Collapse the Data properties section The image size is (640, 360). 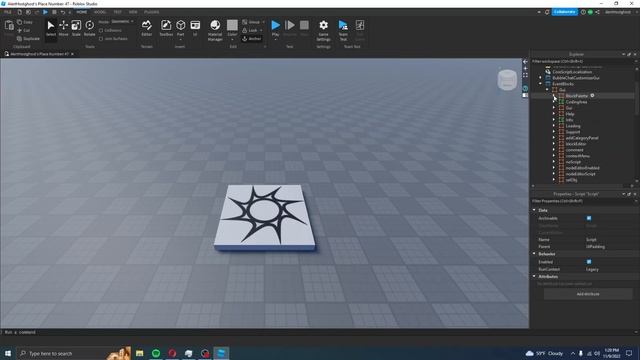[x=534, y=210]
